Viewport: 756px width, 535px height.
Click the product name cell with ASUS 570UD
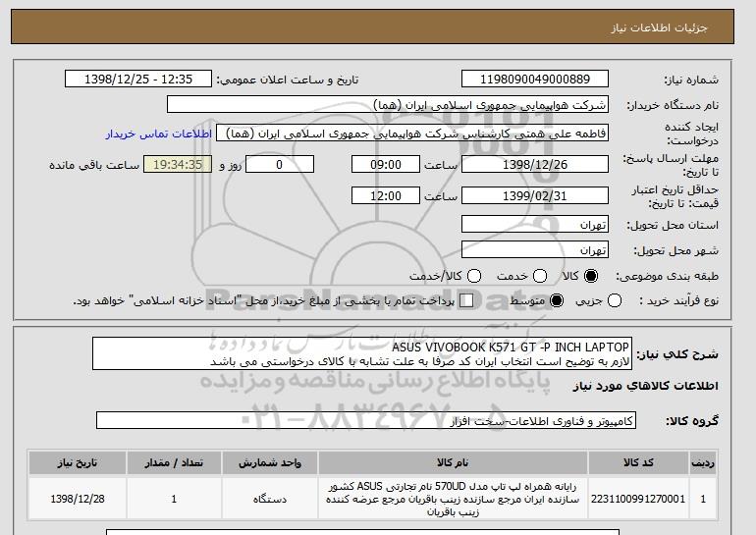coord(453,499)
